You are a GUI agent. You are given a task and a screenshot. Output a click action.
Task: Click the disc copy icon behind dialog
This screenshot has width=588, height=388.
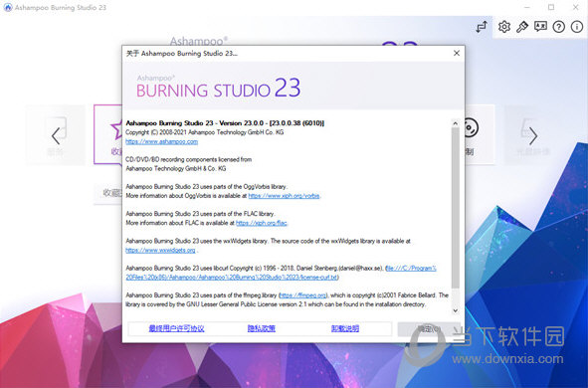click(470, 128)
